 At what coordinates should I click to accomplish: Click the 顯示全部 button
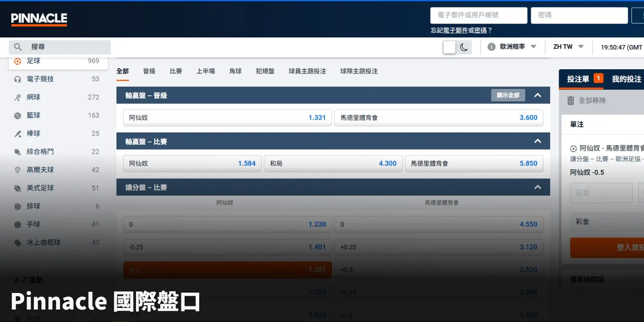tap(508, 95)
